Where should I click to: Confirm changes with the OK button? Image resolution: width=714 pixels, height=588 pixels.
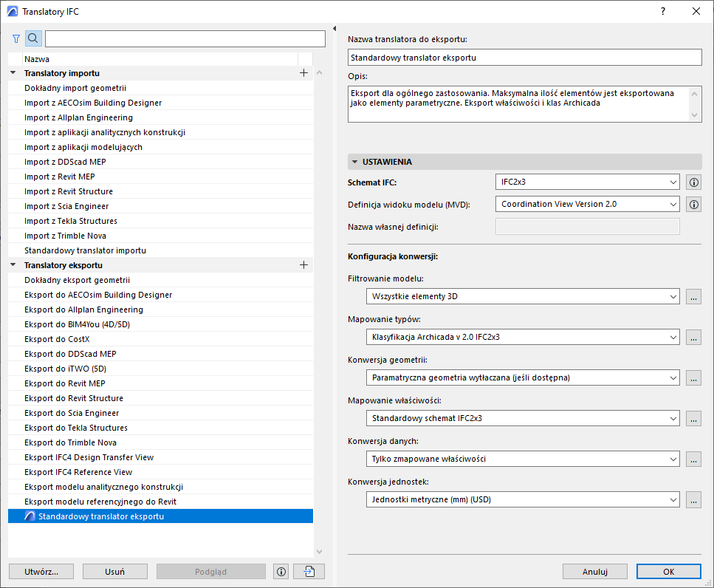667,571
